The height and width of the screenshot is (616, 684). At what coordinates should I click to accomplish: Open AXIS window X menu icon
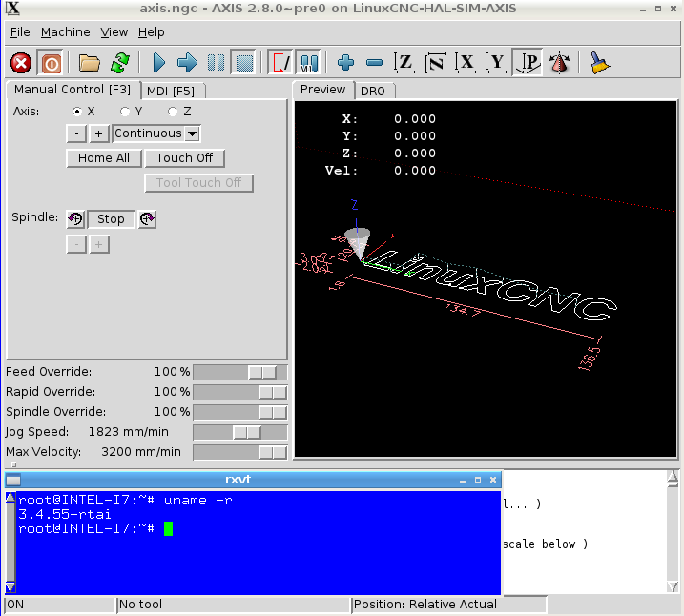coord(12,8)
